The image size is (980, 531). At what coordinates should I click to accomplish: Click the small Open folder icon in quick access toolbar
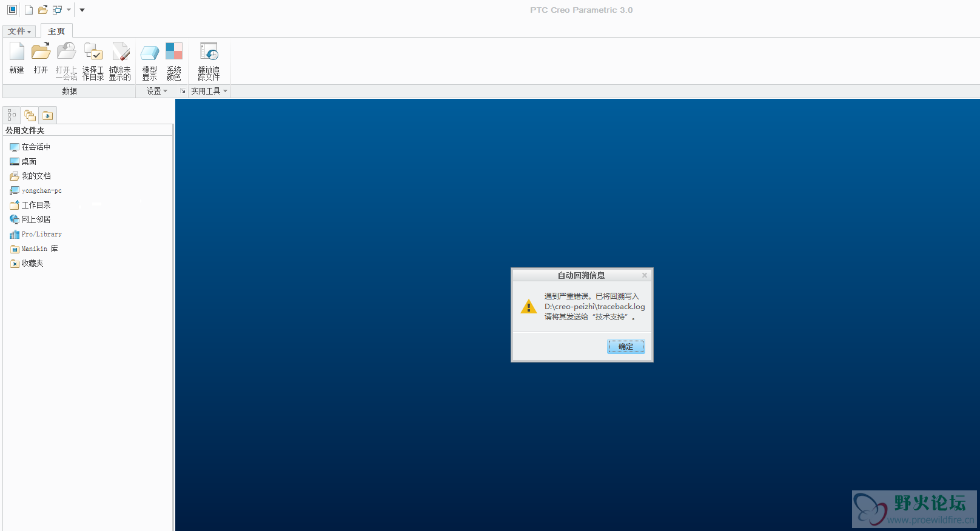click(42, 10)
